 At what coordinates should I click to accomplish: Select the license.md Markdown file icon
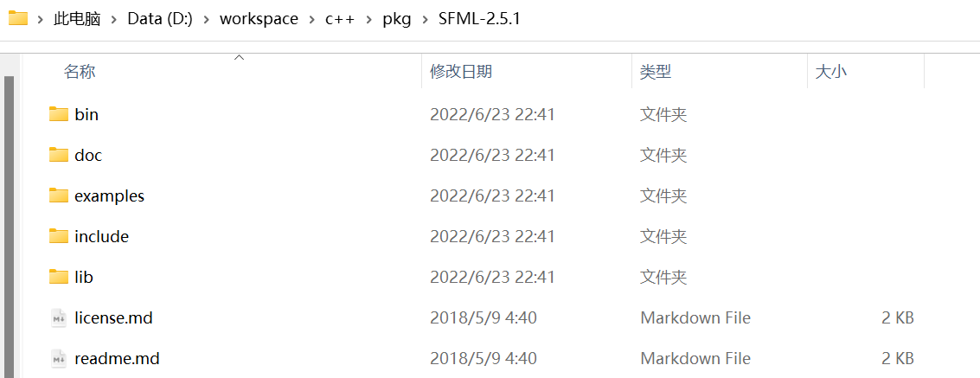(x=59, y=318)
